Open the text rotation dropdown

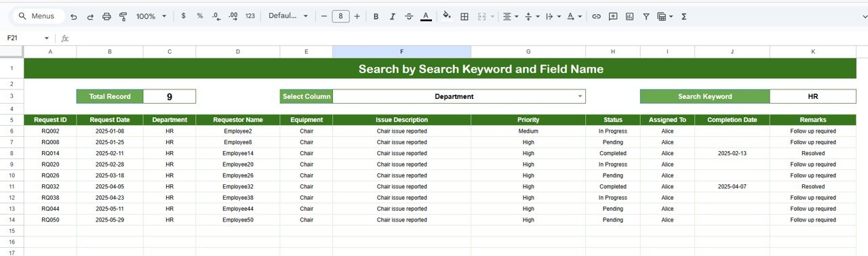point(574,16)
